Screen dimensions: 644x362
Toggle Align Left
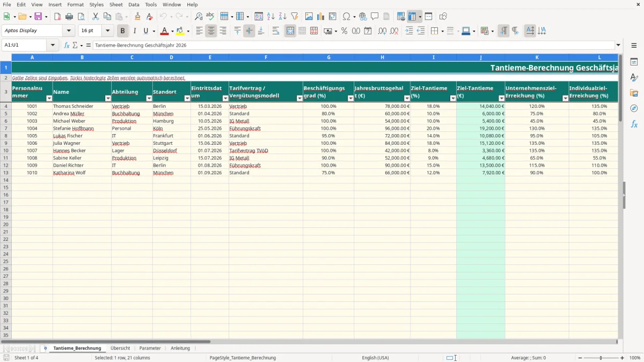pyautogui.click(x=200, y=31)
